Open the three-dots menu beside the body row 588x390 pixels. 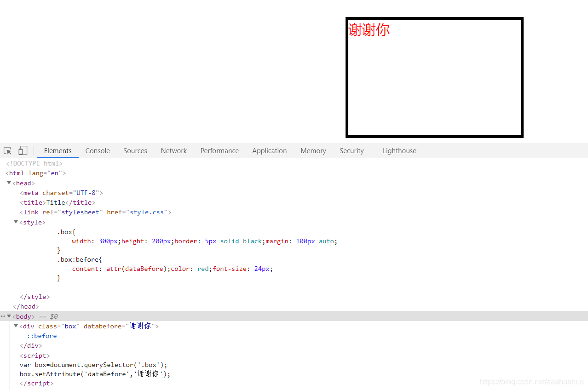point(3,316)
